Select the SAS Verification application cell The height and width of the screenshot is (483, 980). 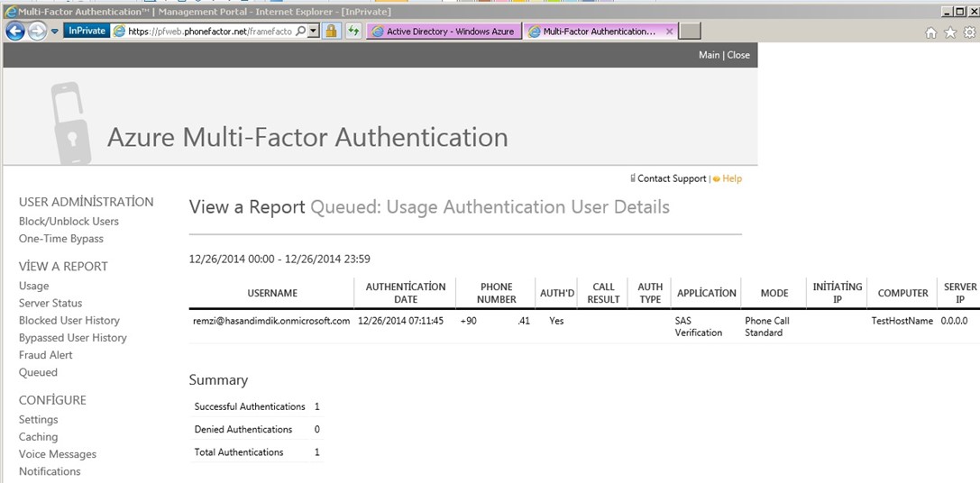click(698, 327)
